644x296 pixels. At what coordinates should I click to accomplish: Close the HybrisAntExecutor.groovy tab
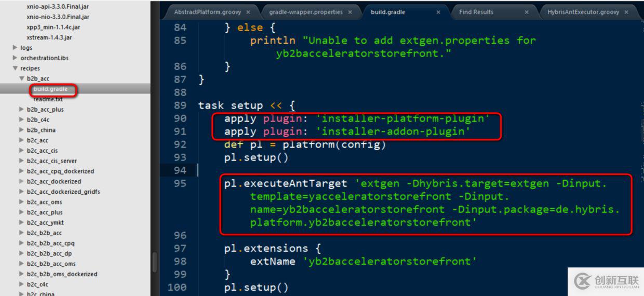[626, 12]
